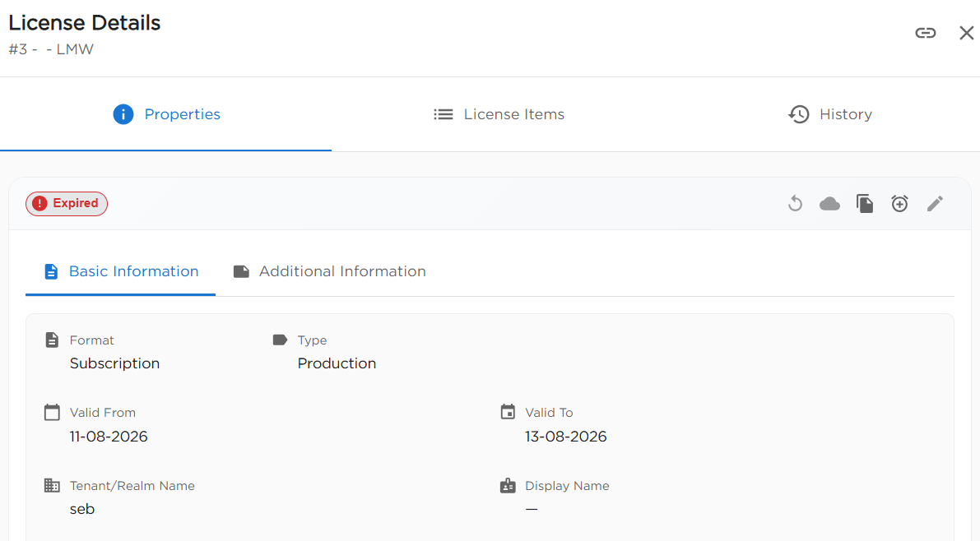Select the Basic Information sub-tab
980x541 pixels.
(121, 271)
